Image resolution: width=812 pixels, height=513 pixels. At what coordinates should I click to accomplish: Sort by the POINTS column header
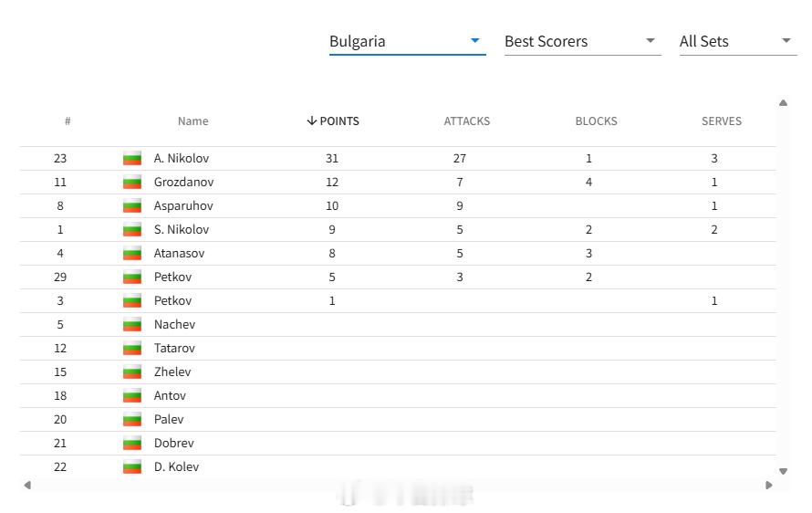tap(333, 121)
